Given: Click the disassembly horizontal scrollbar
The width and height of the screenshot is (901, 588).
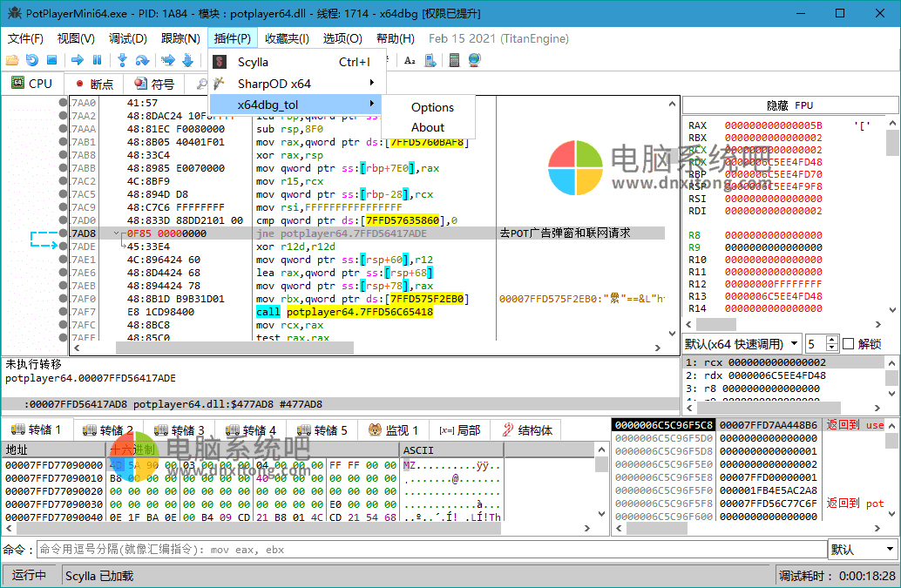Looking at the screenshot, I should (x=234, y=348).
